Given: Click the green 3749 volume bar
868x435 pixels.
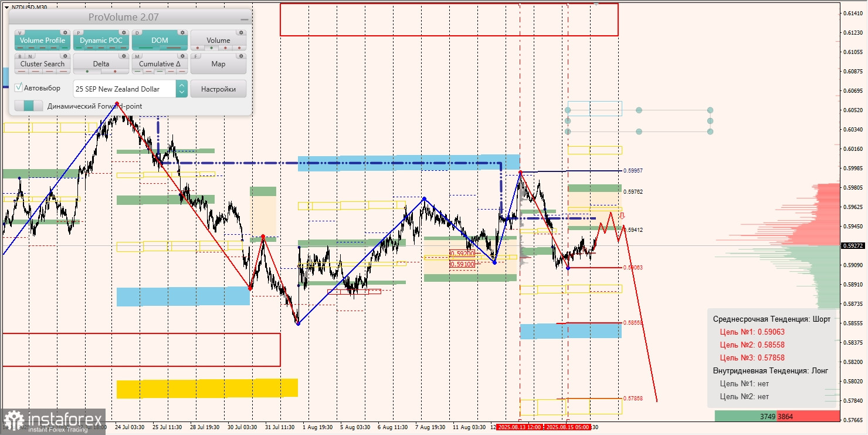Looking at the screenshot, I should pos(745,416).
